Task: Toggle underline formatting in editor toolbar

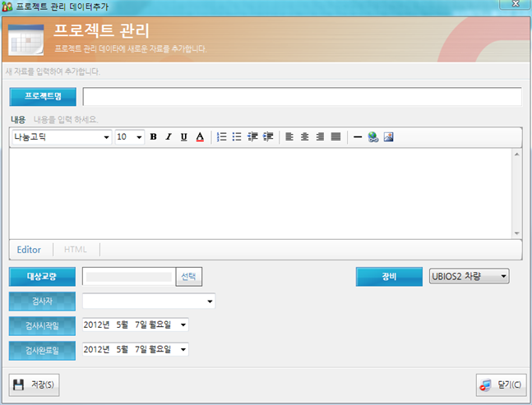Action: [184, 137]
